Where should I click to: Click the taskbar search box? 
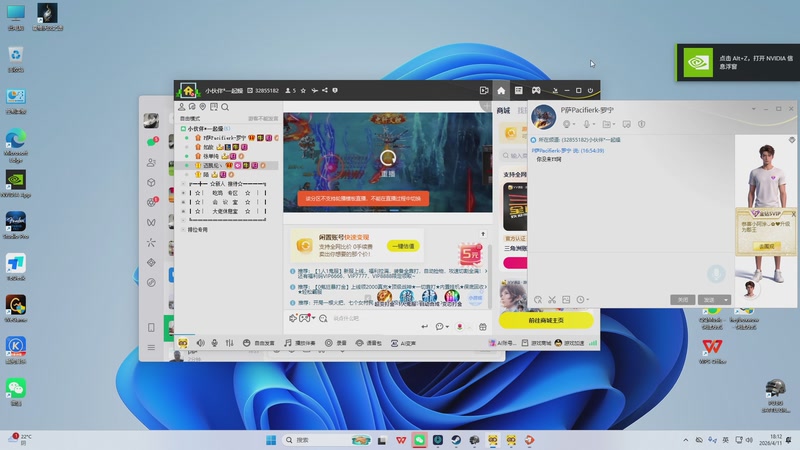(328, 440)
